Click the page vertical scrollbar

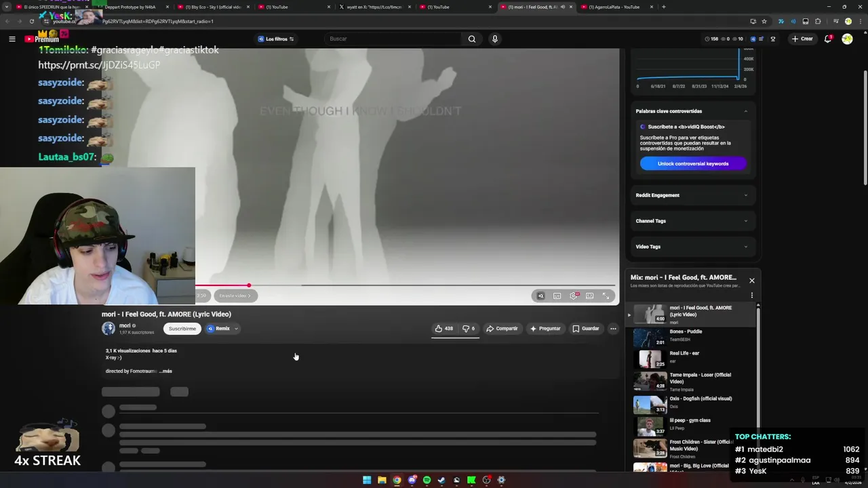click(x=865, y=127)
